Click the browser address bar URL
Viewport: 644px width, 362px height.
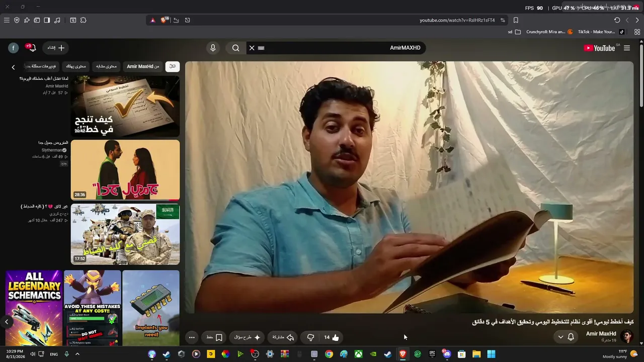click(457, 20)
